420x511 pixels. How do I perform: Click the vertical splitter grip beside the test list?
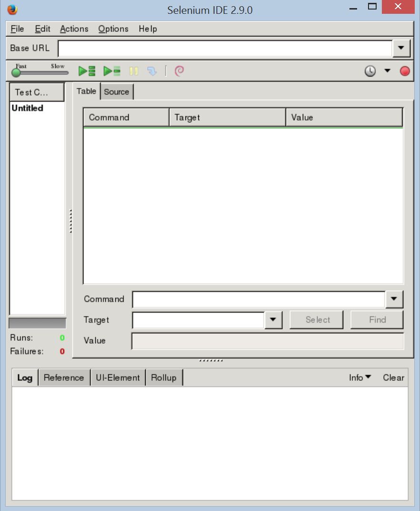pyautogui.click(x=71, y=221)
